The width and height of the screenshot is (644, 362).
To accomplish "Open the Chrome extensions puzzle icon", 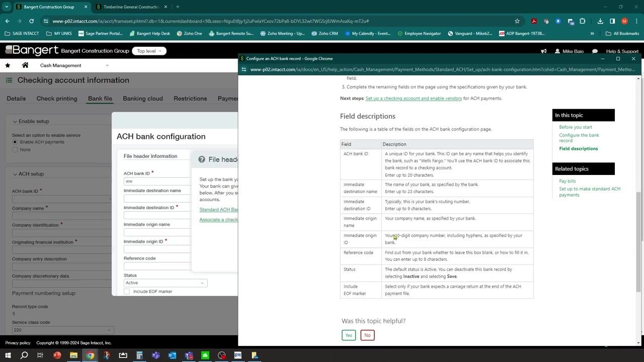I will coord(583,21).
